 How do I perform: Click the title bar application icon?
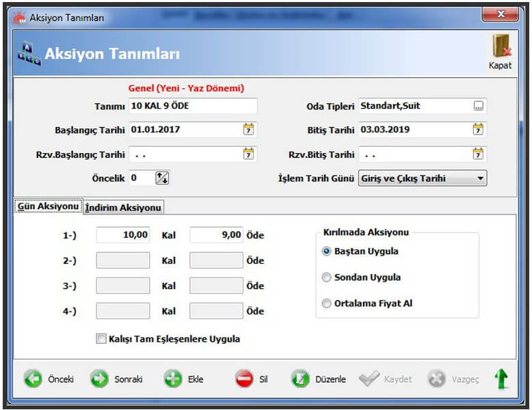[x=19, y=18]
